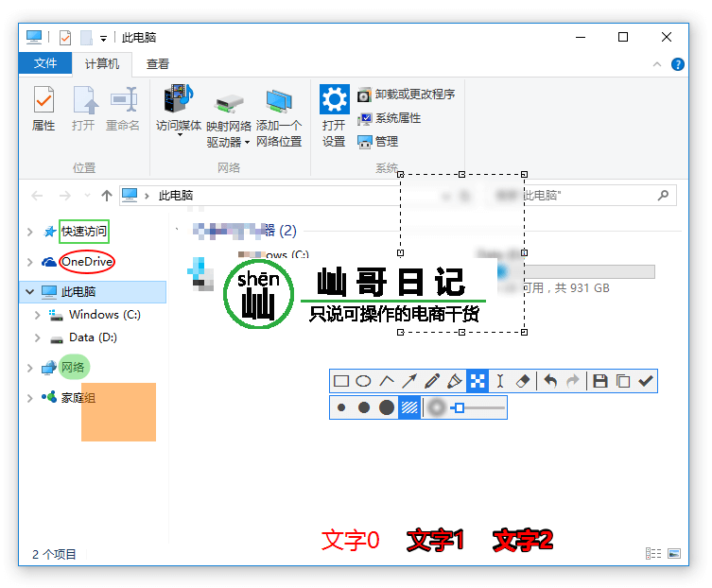
Task: Save the screenshot to file
Action: pos(600,381)
